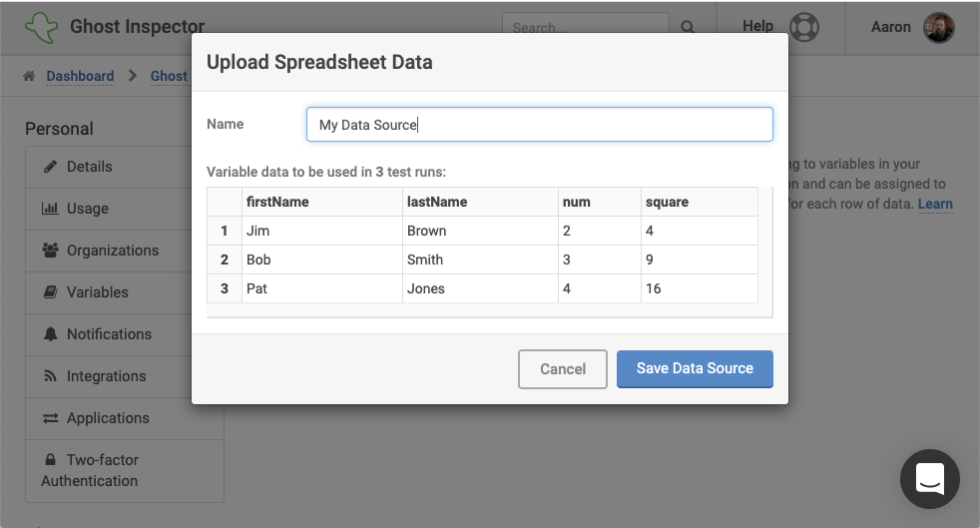Click the bar chart icon beside Usage
Screen dimensions: 980x528
[x=50, y=208]
